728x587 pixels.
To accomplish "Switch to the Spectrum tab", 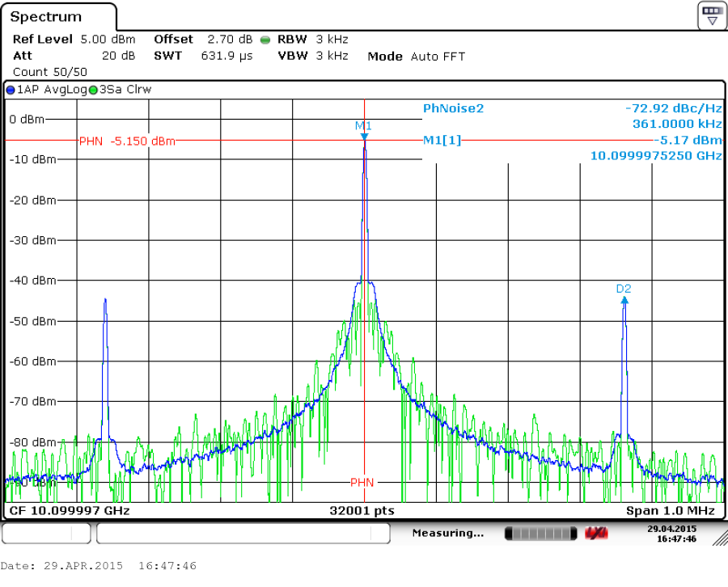I will tap(46, 17).
